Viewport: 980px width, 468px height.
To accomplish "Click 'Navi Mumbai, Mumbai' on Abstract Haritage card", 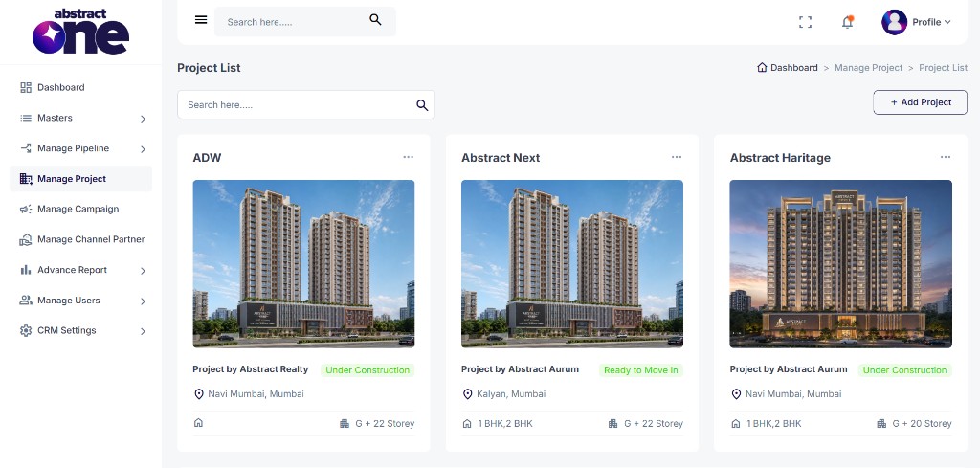I will (x=793, y=394).
